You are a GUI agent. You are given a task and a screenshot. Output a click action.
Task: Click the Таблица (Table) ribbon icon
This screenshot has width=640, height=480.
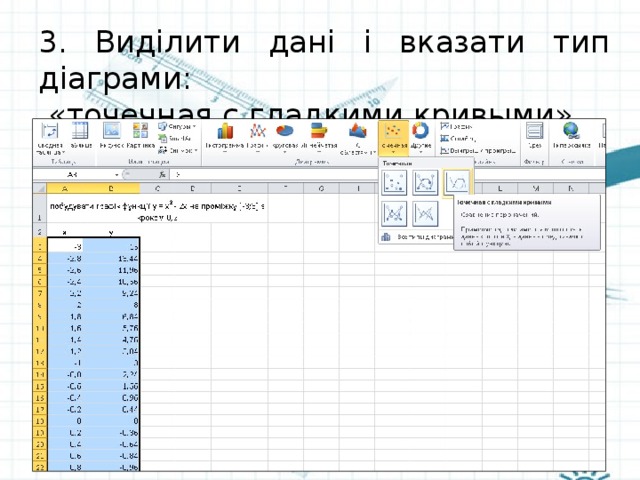coord(80,136)
